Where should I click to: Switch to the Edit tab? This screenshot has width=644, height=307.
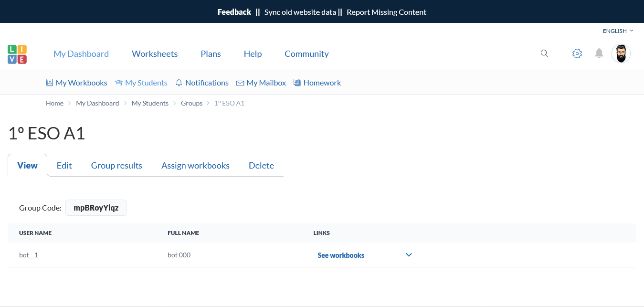(64, 166)
